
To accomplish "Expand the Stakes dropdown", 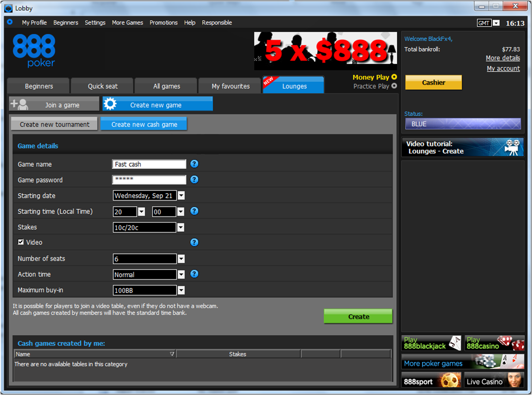I will coord(181,228).
